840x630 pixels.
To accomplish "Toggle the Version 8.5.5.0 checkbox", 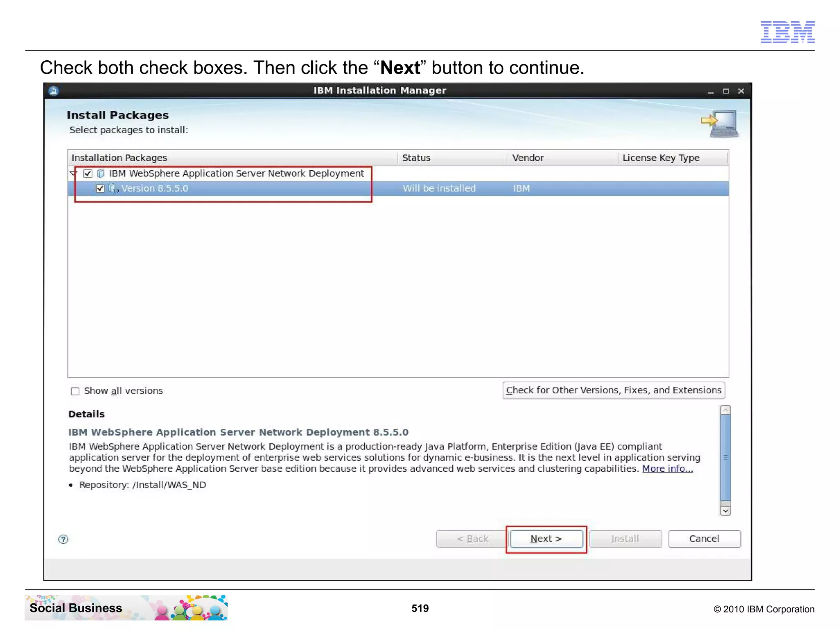I will click(100, 189).
